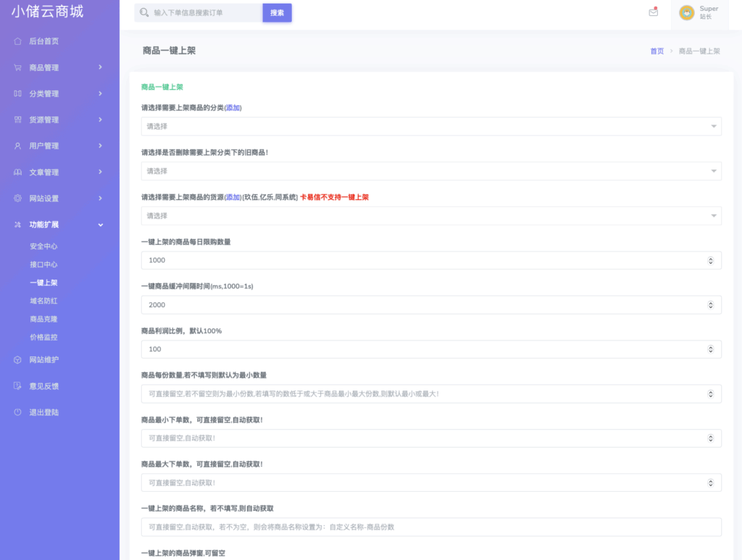Select 货源管理 from the sidebar
This screenshot has width=742, height=560.
pyautogui.click(x=43, y=120)
